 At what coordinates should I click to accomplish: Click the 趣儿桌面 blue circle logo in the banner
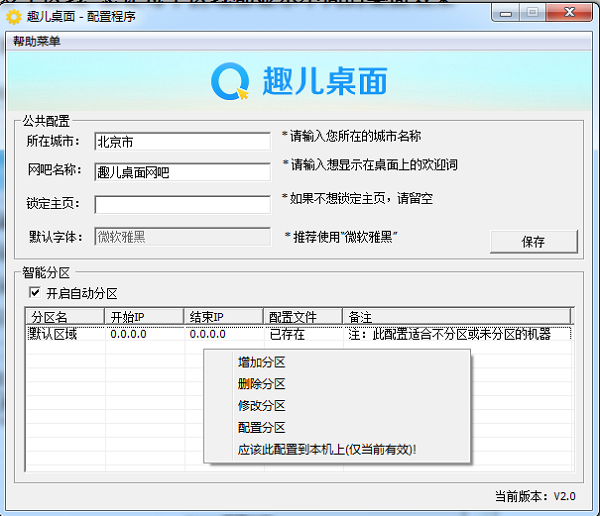click(x=230, y=82)
